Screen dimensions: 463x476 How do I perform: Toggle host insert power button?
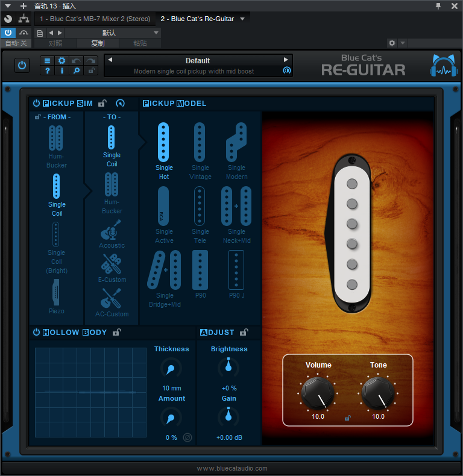click(8, 33)
